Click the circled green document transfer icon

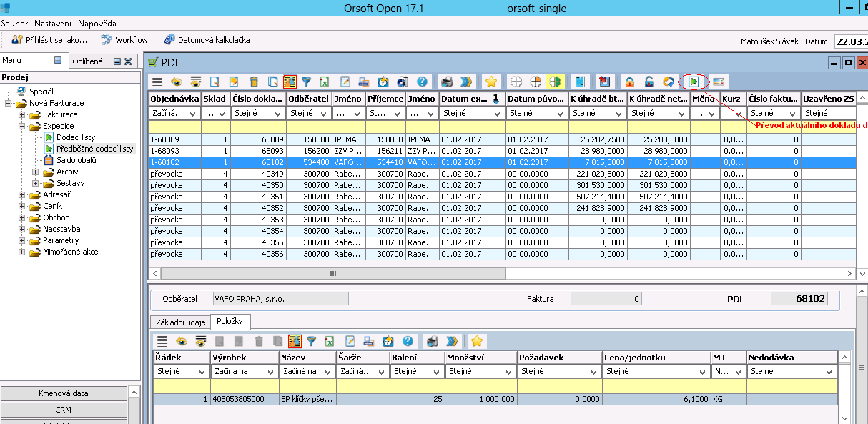693,82
